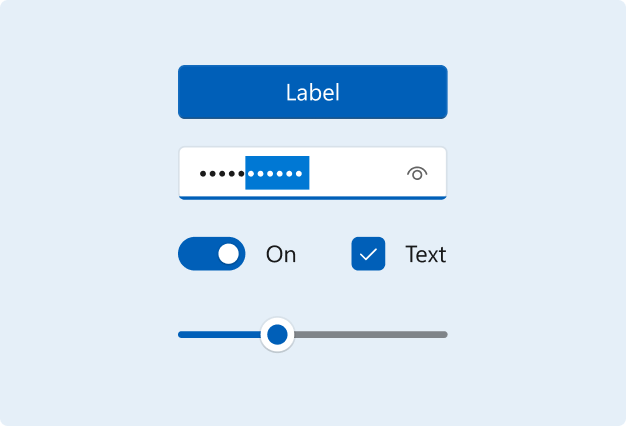Click the slider's round thumb handle
The height and width of the screenshot is (426, 626).
click(277, 335)
